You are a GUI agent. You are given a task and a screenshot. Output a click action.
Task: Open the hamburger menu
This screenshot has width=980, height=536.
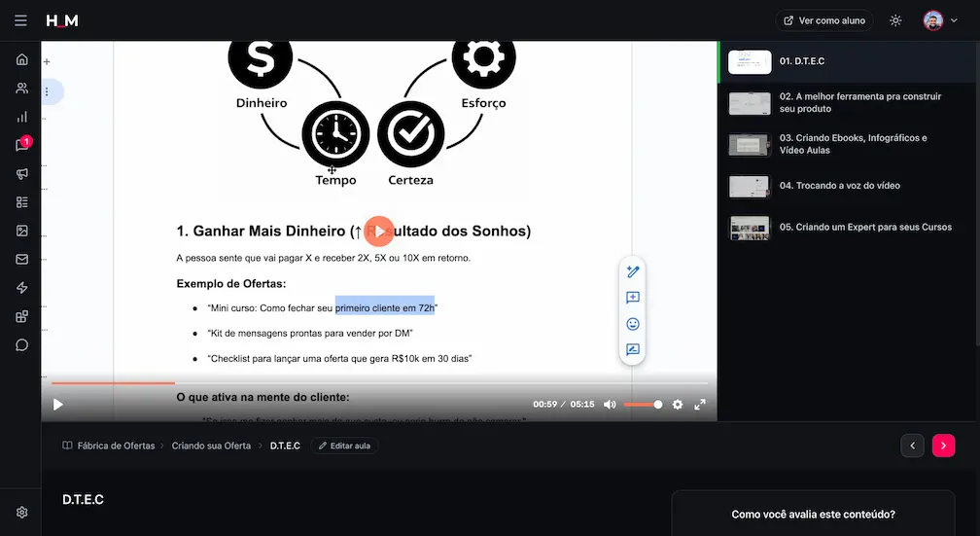(x=20, y=20)
